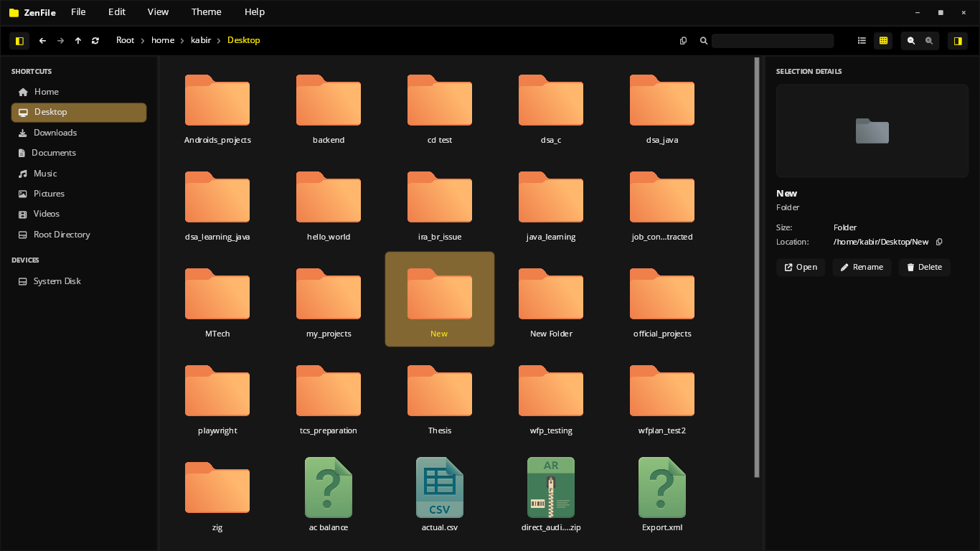The height and width of the screenshot is (551, 980).
Task: Select the cd test folder
Action: 440,105
